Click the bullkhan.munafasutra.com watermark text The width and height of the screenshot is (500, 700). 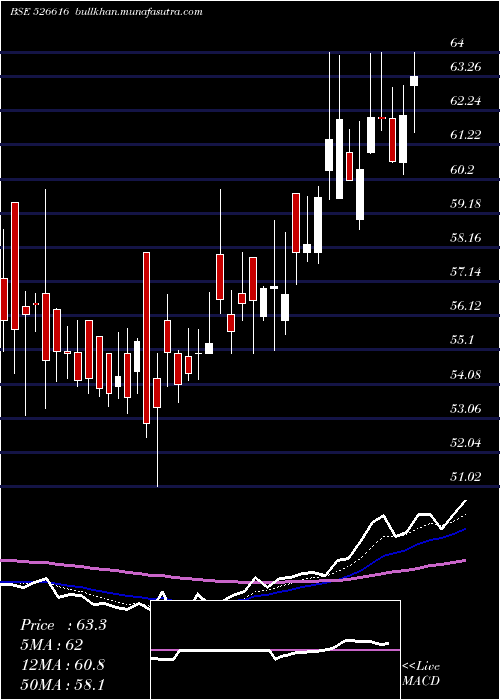(x=138, y=12)
